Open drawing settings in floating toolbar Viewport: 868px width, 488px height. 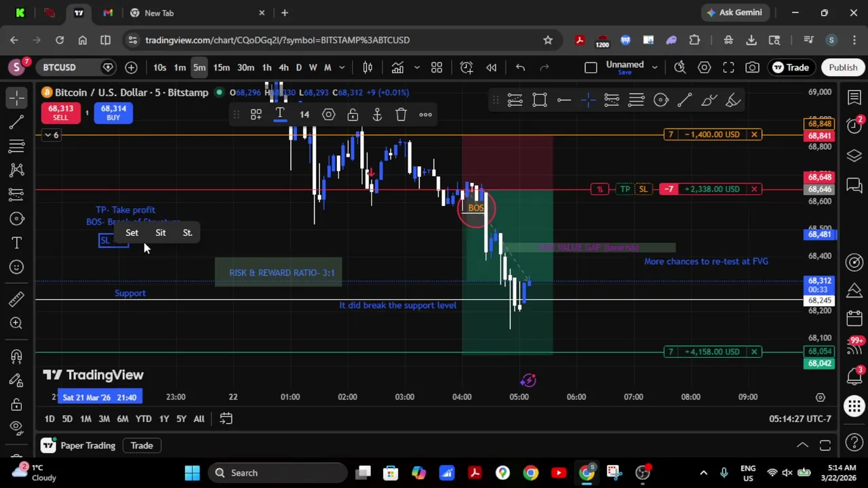click(x=328, y=115)
